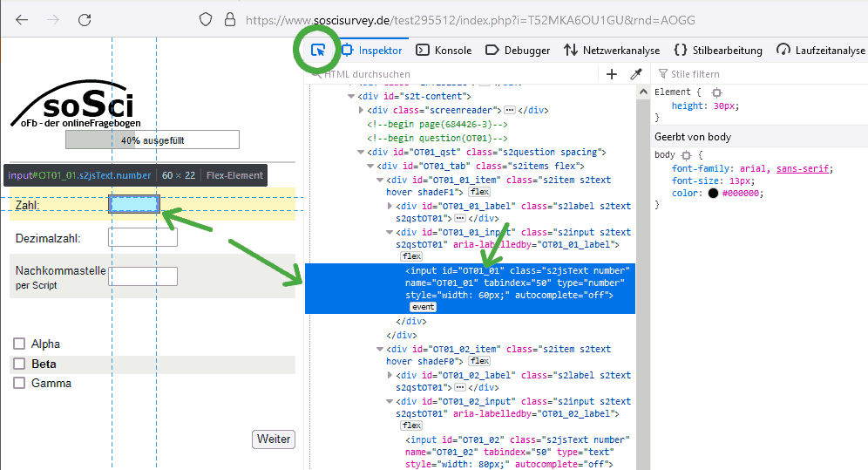The width and height of the screenshot is (868, 470).
Task: Reload the page
Action: click(85, 20)
